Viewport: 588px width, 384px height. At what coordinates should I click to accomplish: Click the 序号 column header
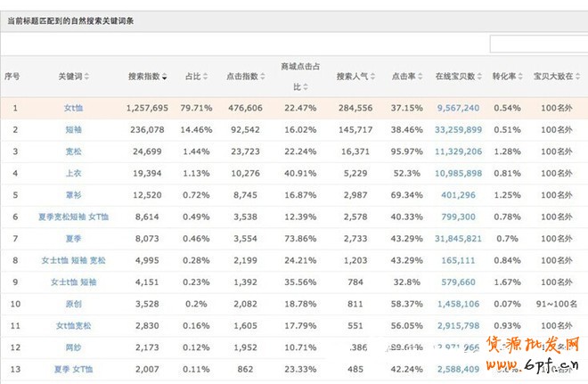tap(12, 77)
